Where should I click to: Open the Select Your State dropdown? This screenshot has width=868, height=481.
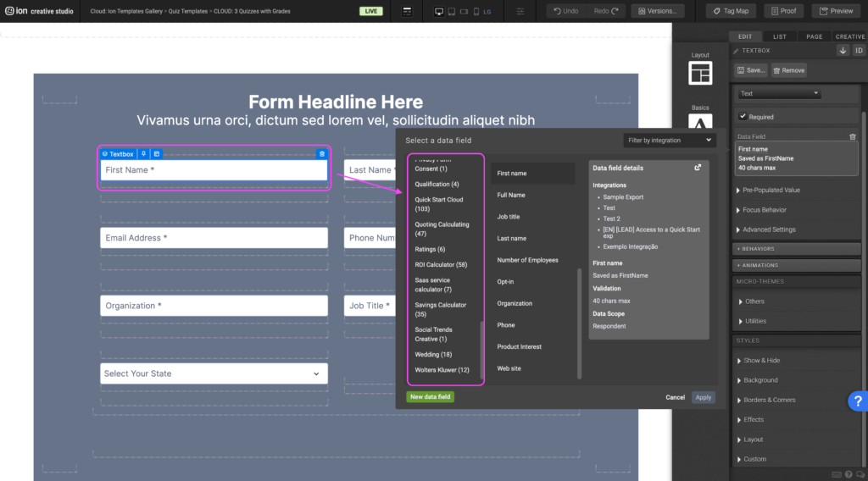212,373
